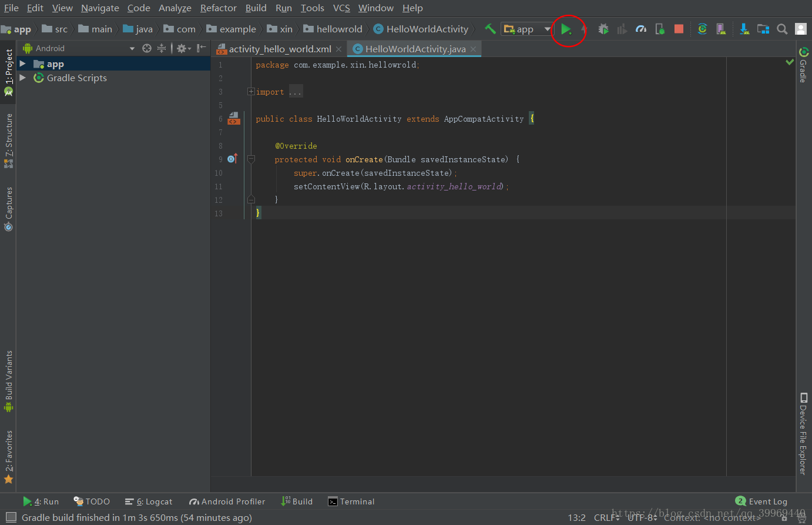Open the Build tool window
The height and width of the screenshot is (525, 812).
point(297,501)
